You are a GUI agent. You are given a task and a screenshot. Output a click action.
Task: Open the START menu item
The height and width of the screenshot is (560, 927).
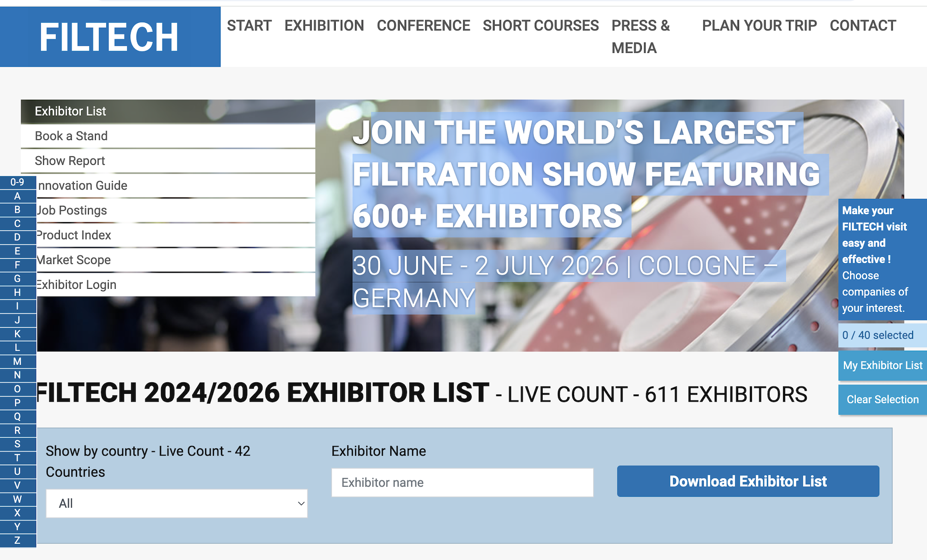pos(249,25)
